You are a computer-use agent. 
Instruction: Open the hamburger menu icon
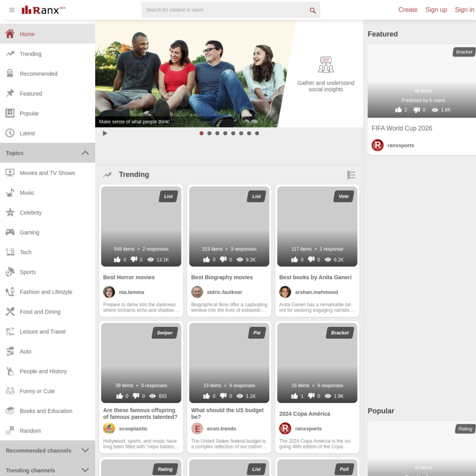pos(12,10)
